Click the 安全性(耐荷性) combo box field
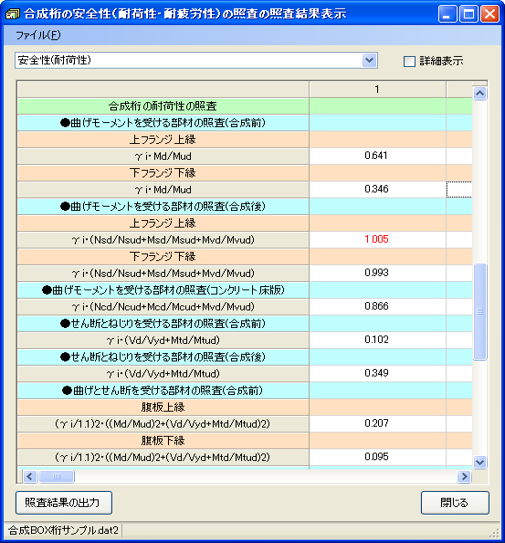The height and width of the screenshot is (543, 505). tap(196, 61)
